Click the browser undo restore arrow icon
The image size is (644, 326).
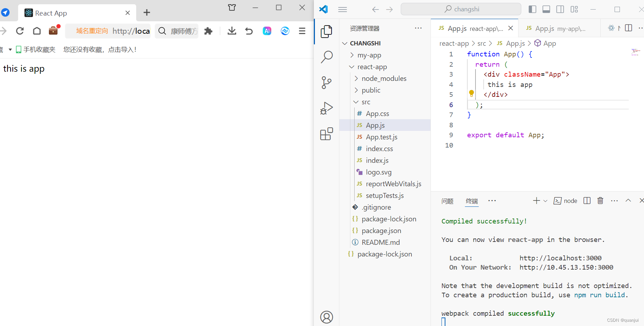pos(249,31)
